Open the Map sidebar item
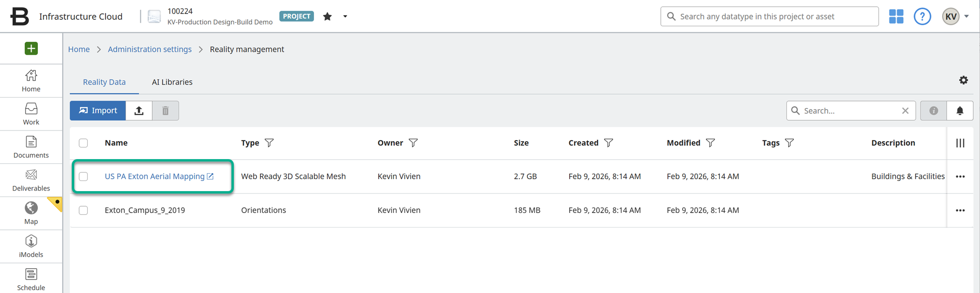 click(31, 213)
